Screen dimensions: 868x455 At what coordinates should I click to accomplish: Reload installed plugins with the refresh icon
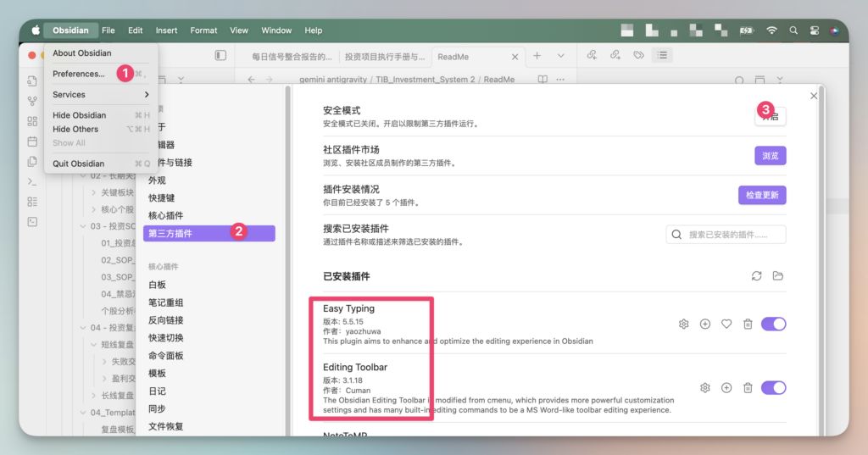[757, 276]
